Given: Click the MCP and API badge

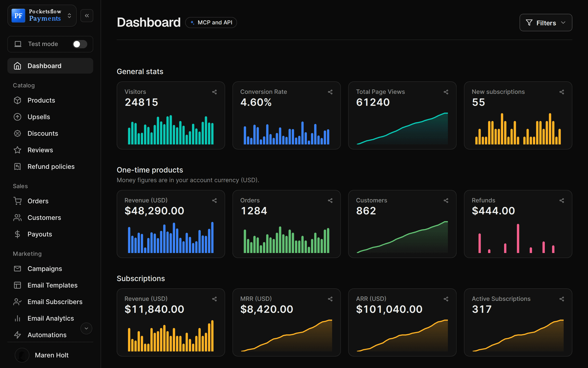Looking at the screenshot, I should pyautogui.click(x=211, y=22).
